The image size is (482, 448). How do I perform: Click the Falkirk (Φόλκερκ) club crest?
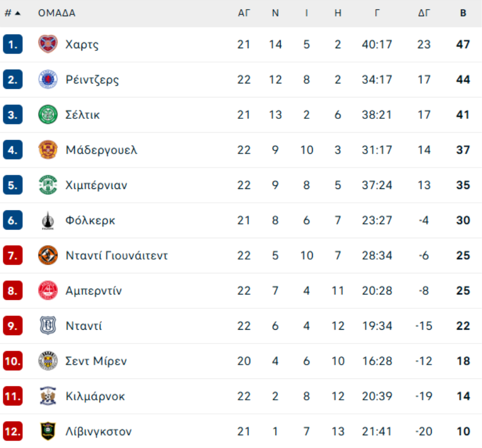pyautogui.click(x=48, y=221)
